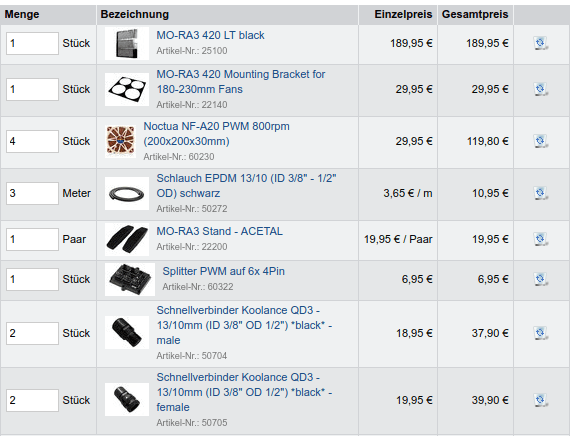Click the Mounting Bracket product thumbnail

(x=127, y=89)
